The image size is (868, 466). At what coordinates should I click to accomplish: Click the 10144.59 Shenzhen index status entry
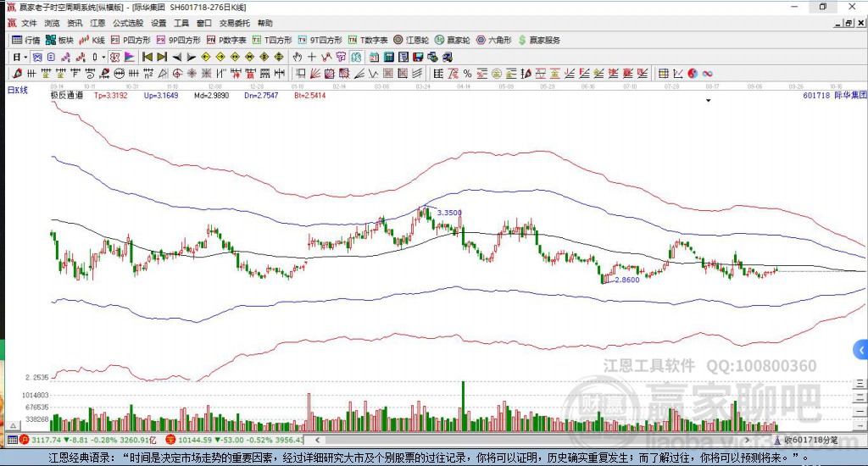(x=235, y=440)
